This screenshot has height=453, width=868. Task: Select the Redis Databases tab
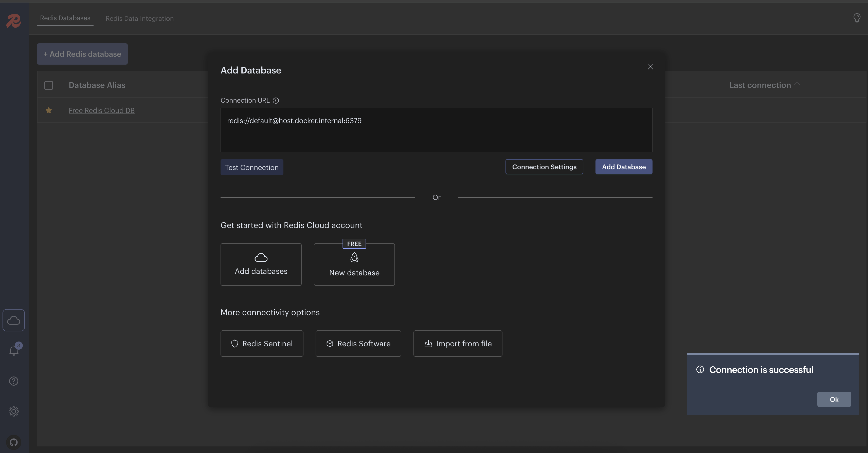[65, 18]
